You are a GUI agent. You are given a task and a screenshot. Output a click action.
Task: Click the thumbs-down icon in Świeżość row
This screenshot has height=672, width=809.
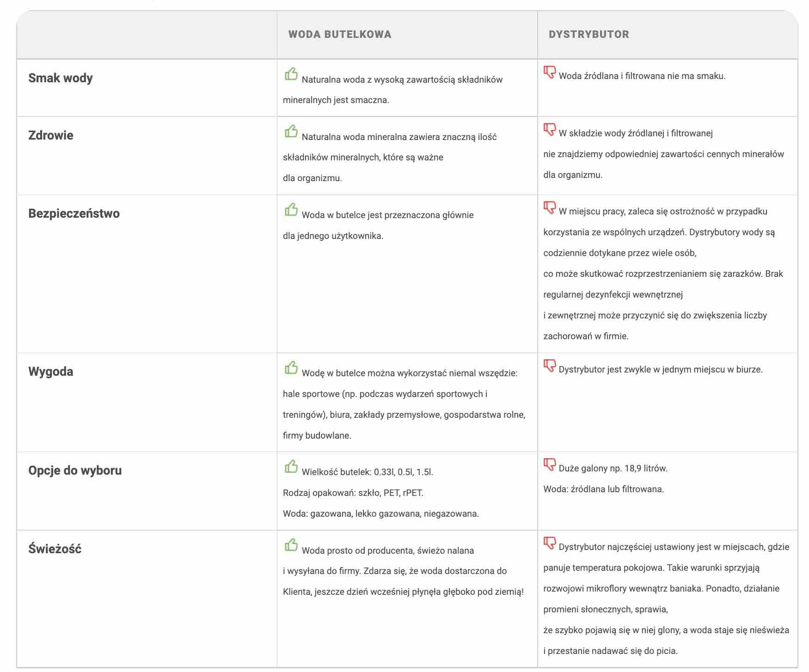point(550,543)
